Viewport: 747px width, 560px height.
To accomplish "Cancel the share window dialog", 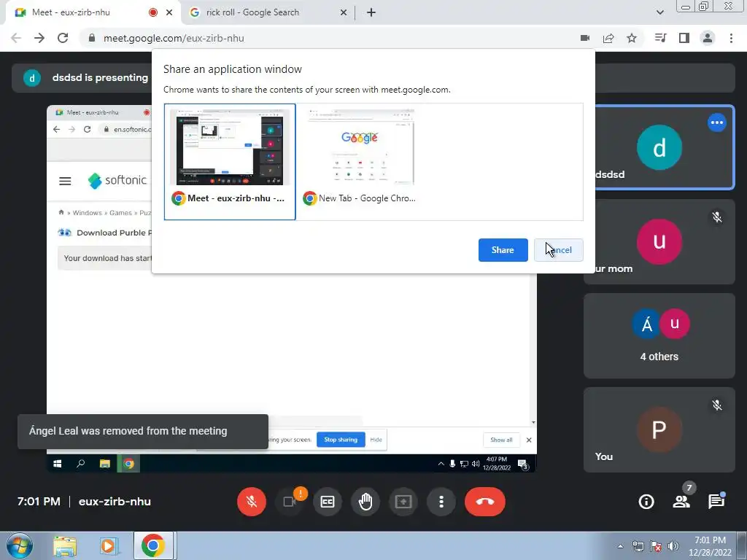I will click(558, 250).
